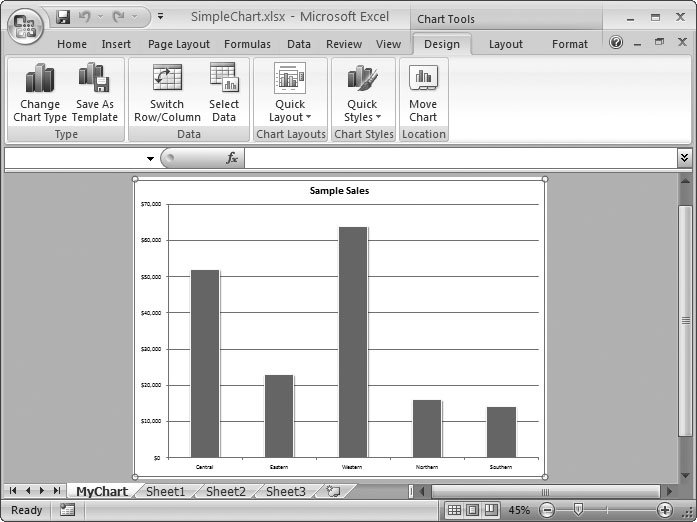Open the Home ribbon tab

72,44
